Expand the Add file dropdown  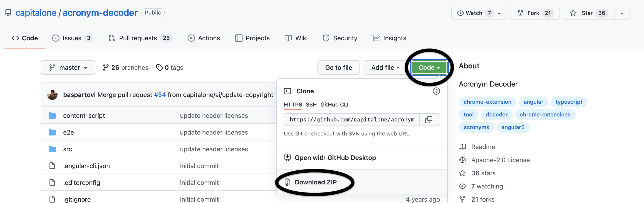click(x=385, y=68)
